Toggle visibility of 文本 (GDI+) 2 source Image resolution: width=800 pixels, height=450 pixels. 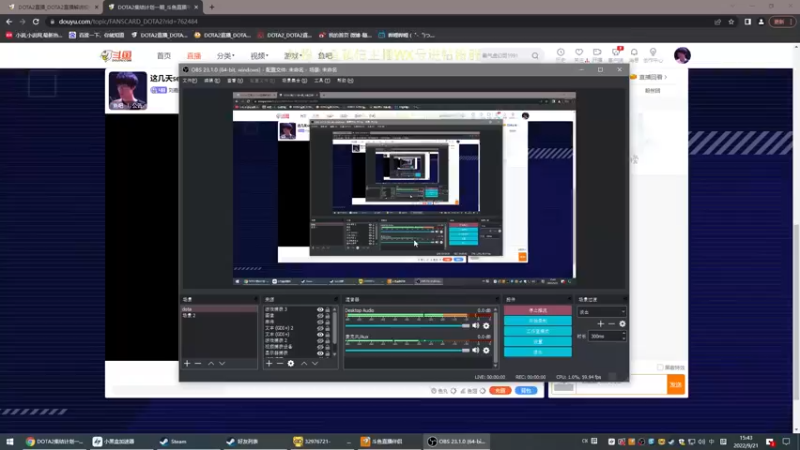320,328
